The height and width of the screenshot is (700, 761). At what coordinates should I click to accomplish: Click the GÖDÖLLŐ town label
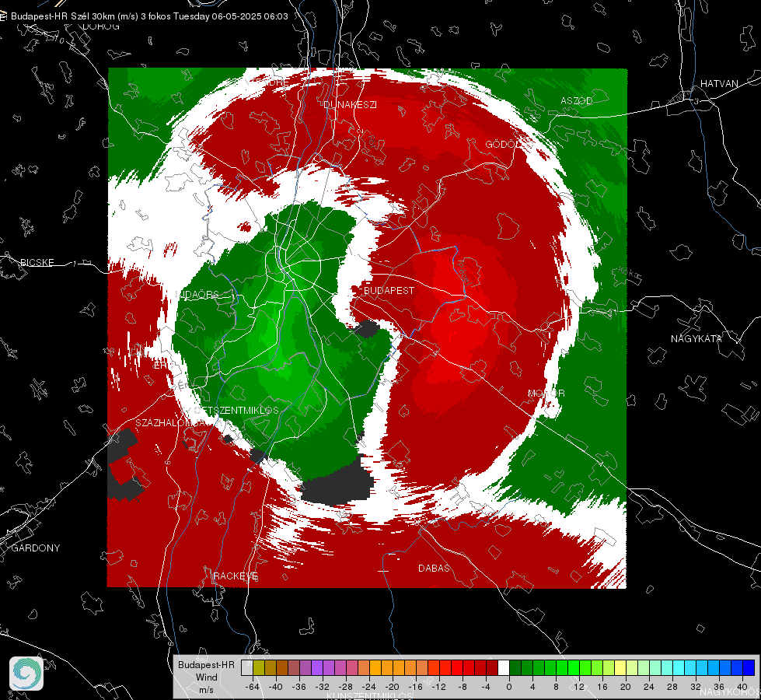click(x=508, y=144)
